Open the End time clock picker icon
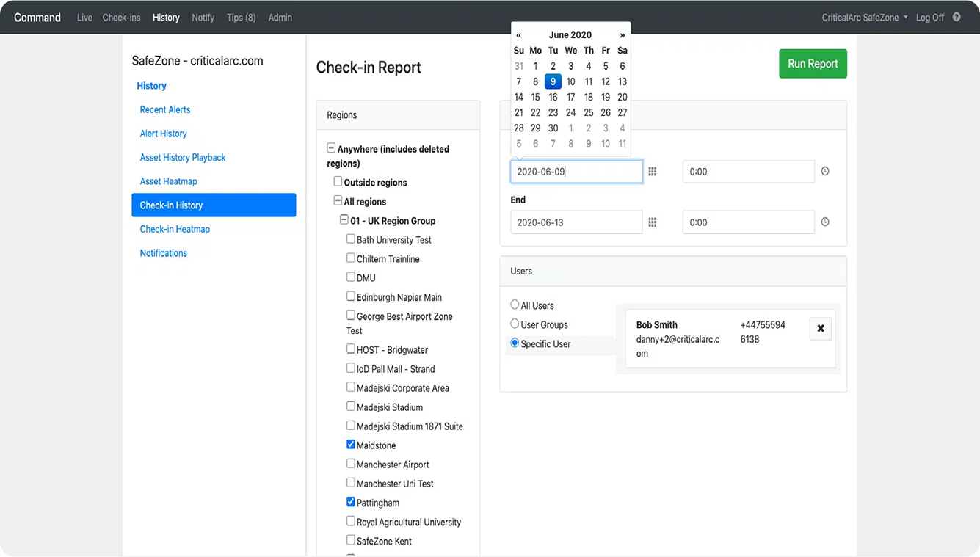 pyautogui.click(x=825, y=222)
